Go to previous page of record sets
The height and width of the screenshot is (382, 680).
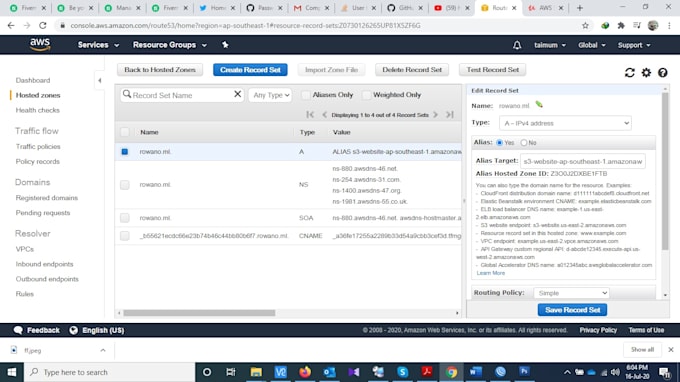click(324, 114)
